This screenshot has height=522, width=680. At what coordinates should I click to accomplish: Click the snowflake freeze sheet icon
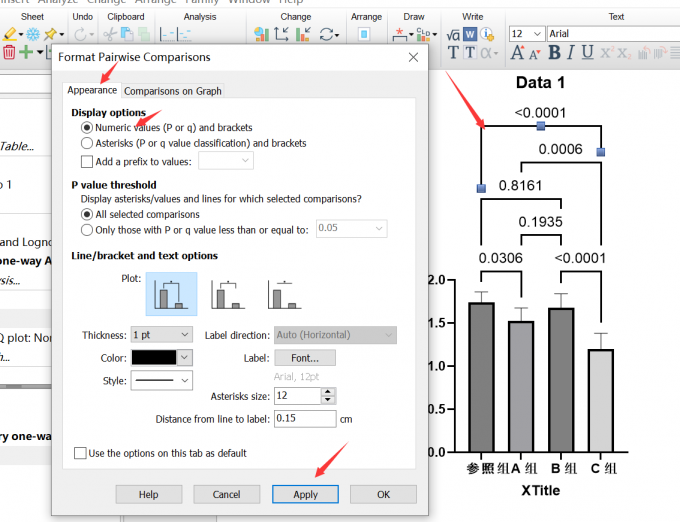pos(33,34)
